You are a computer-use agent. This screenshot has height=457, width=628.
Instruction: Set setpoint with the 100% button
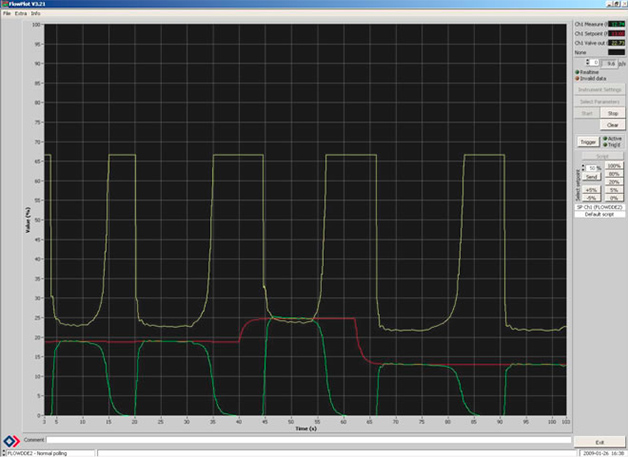click(x=614, y=166)
